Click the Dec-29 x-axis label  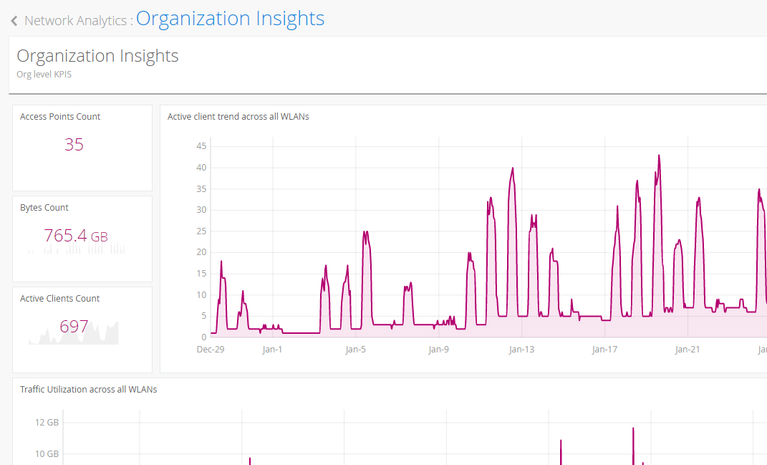click(210, 350)
